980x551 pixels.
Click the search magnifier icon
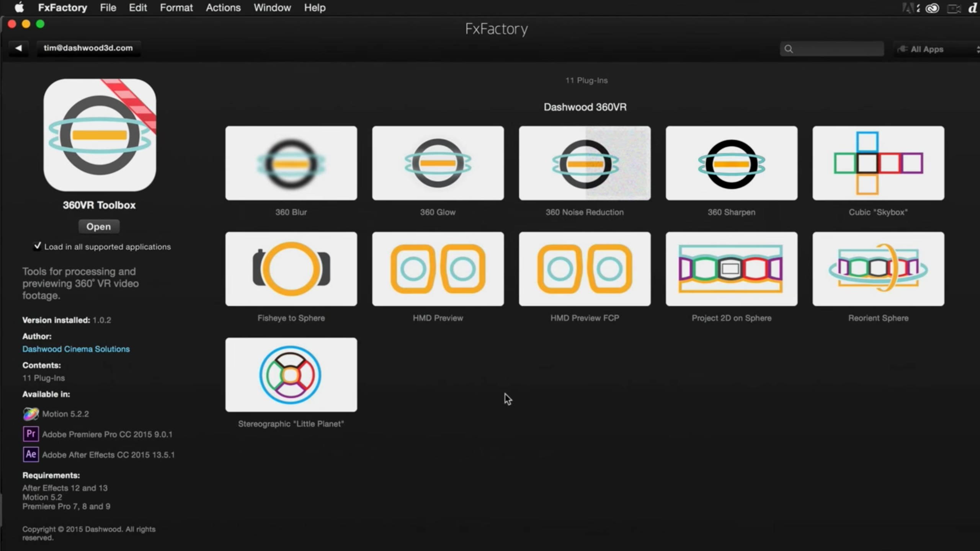click(789, 49)
